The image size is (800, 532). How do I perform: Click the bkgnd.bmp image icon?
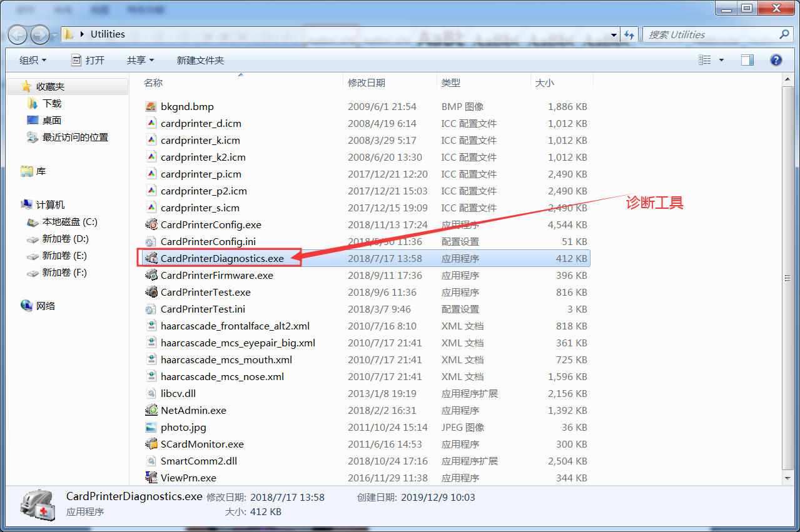pos(151,107)
